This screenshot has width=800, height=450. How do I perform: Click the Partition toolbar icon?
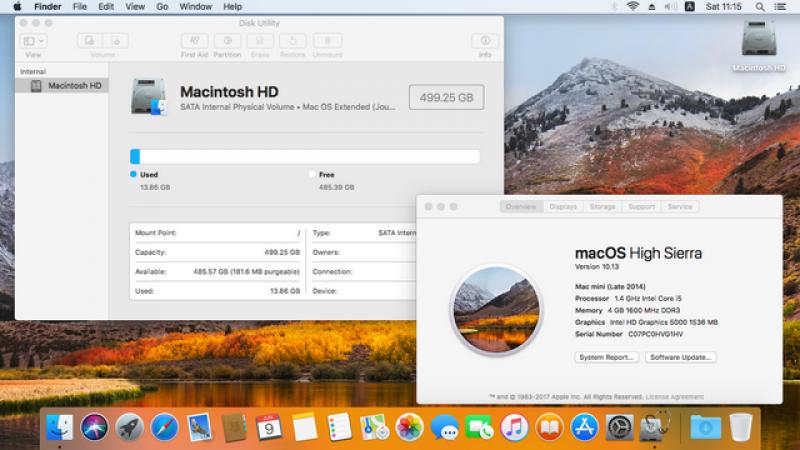tap(228, 41)
